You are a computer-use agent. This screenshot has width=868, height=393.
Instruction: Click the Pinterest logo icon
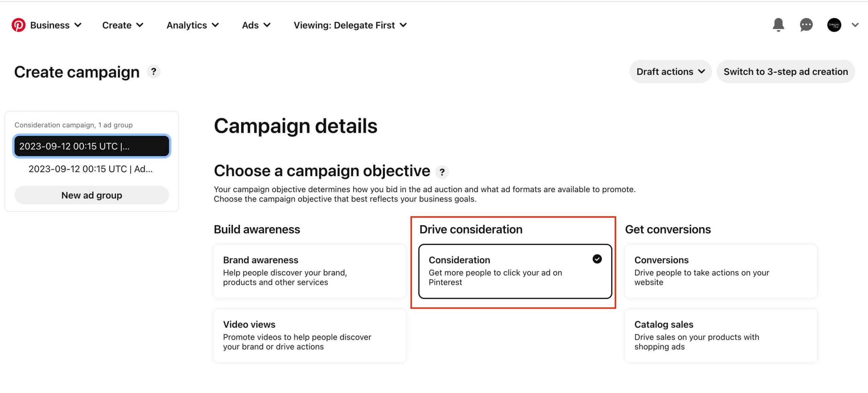click(18, 25)
